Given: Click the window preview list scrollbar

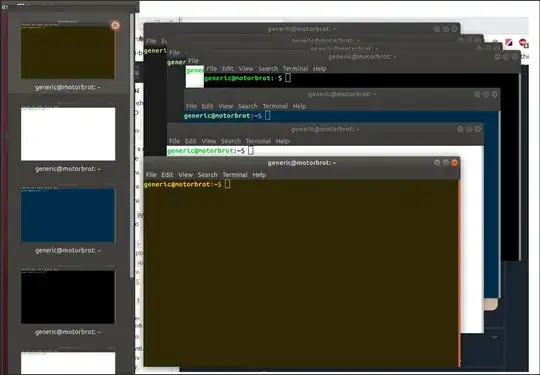Looking at the screenshot, I should (x=132, y=145).
